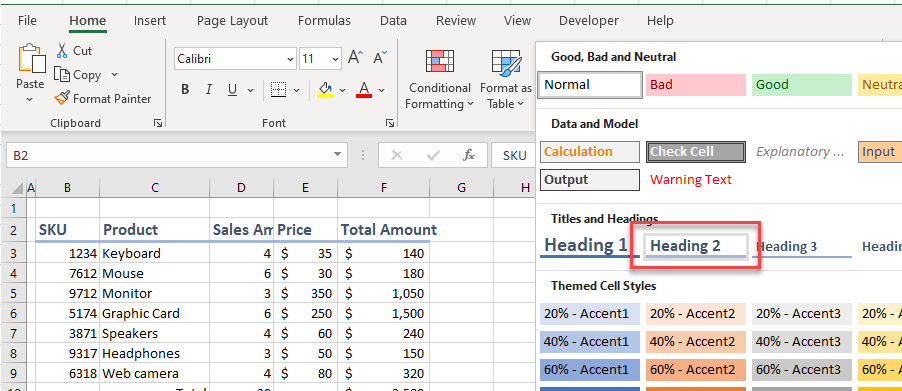
Task: Click the Insert Function fx icon
Action: tap(469, 155)
